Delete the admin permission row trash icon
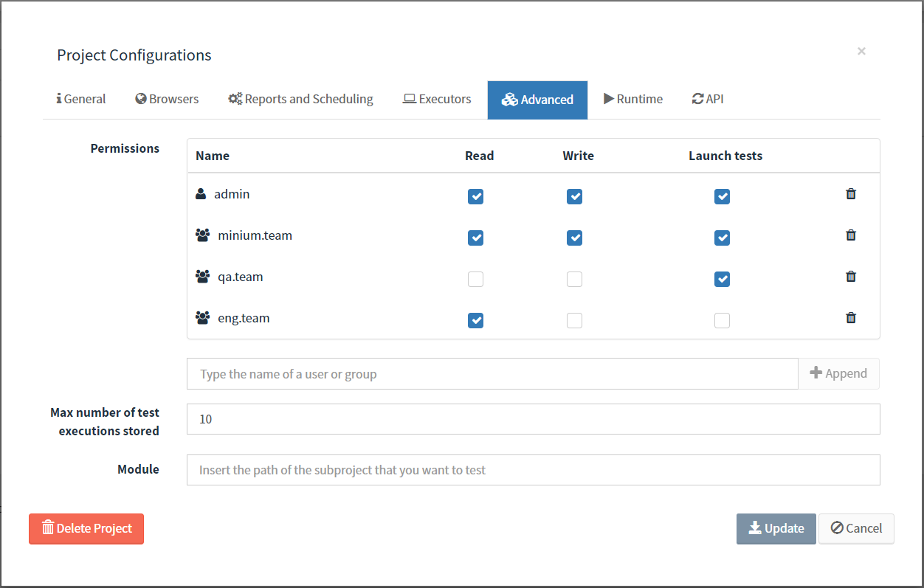Screen dimensions: 924x588 (x=851, y=194)
